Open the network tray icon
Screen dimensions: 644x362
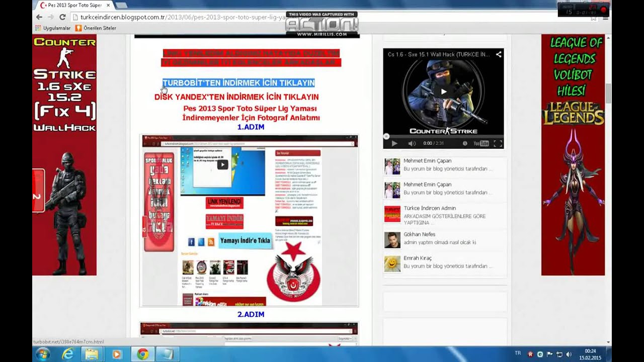pyautogui.click(x=559, y=354)
